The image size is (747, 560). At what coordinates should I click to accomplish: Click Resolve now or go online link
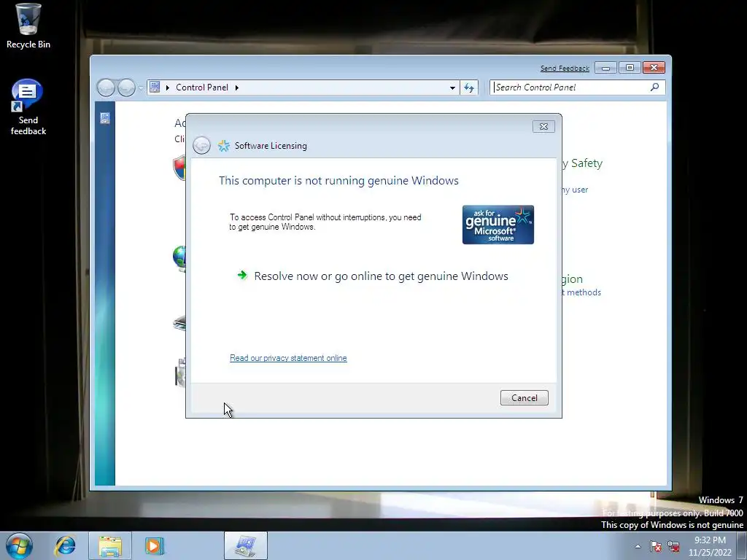381,276
